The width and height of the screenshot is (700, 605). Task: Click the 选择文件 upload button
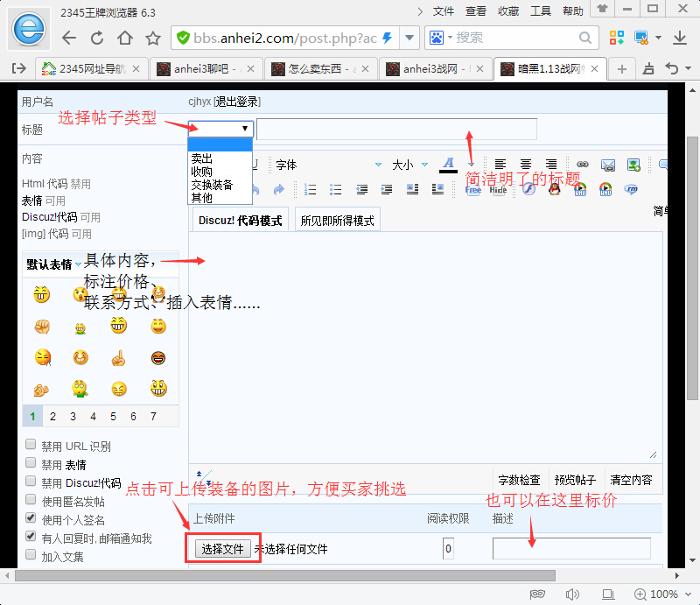[x=222, y=549]
